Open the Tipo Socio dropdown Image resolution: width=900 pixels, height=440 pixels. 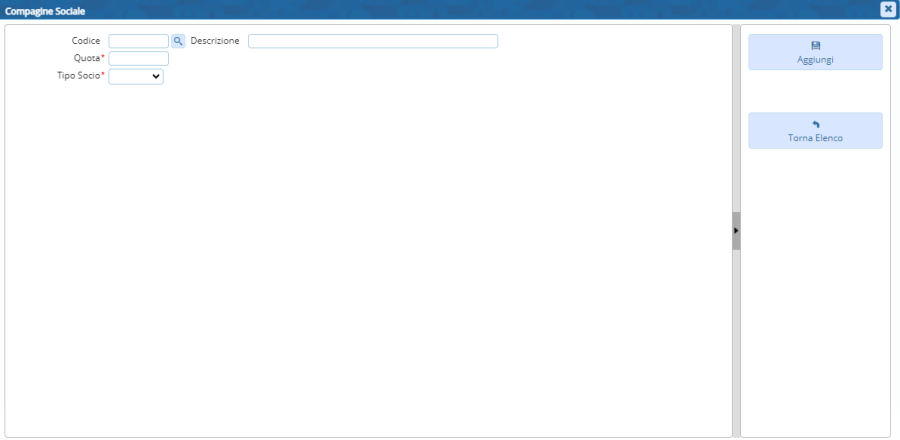coord(135,76)
